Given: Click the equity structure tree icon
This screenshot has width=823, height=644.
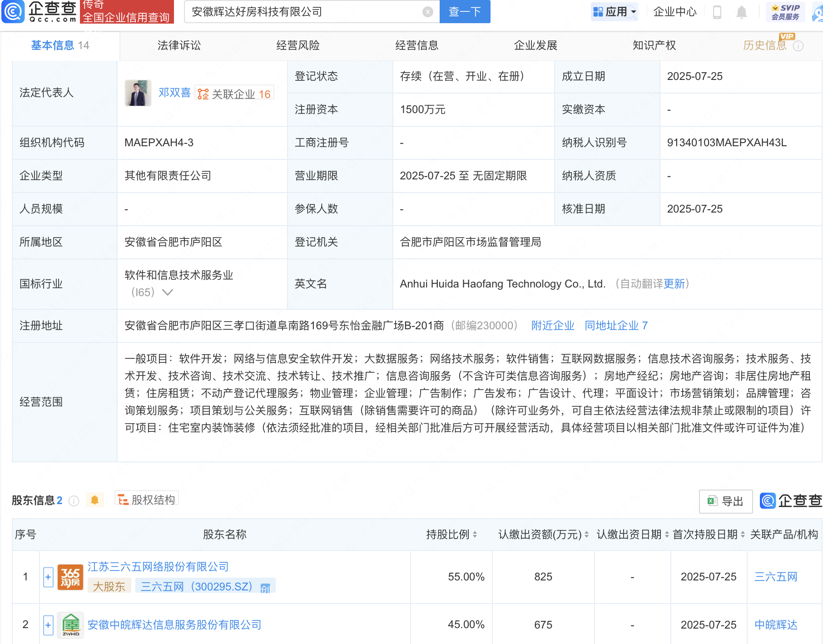Looking at the screenshot, I should 123,500.
